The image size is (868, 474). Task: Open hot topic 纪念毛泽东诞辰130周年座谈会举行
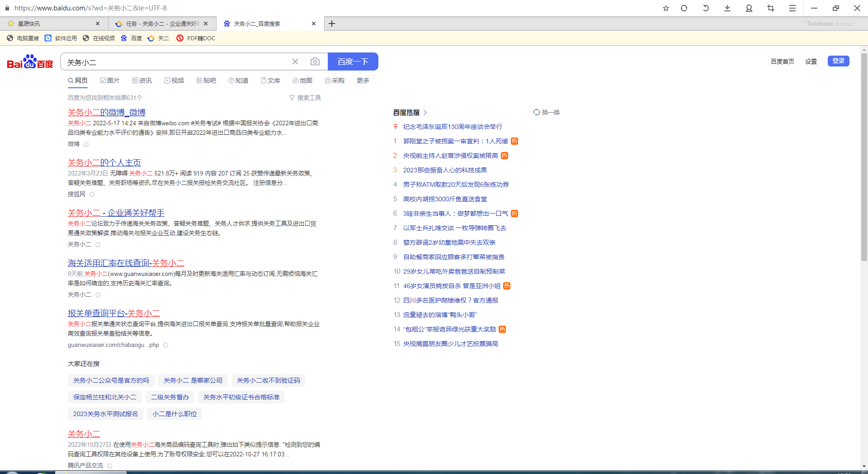click(453, 127)
